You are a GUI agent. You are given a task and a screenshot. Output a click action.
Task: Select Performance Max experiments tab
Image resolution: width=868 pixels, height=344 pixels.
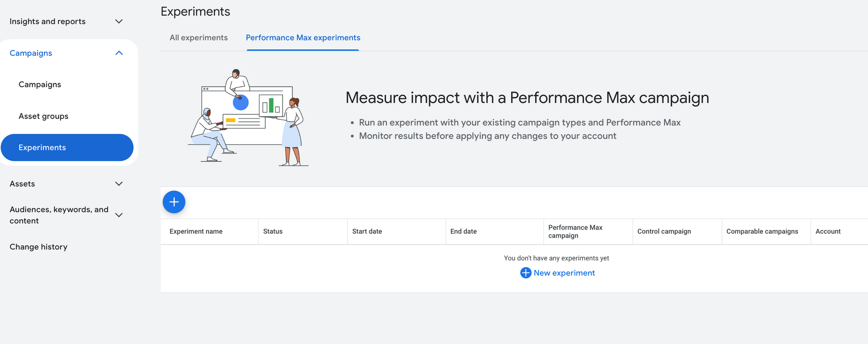pos(303,38)
